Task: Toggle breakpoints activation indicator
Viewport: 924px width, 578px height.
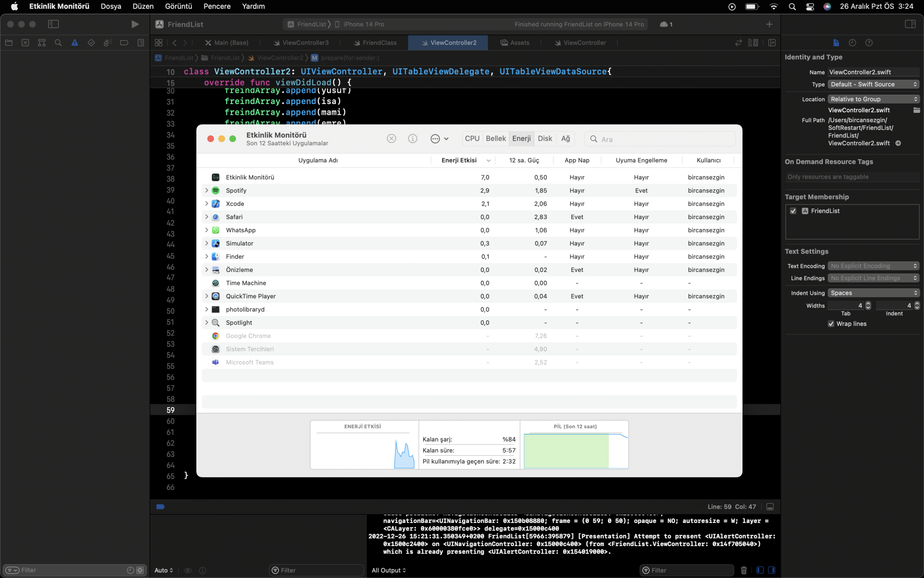Action: coord(160,507)
